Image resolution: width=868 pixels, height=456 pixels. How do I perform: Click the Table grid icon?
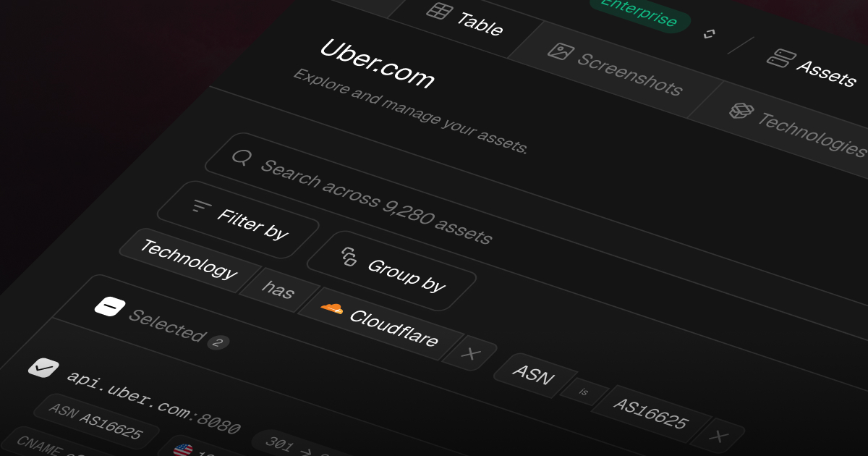coord(439,12)
